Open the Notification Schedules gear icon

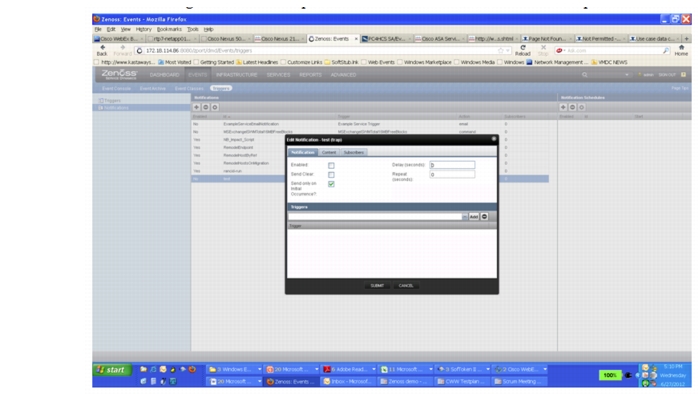(581, 107)
